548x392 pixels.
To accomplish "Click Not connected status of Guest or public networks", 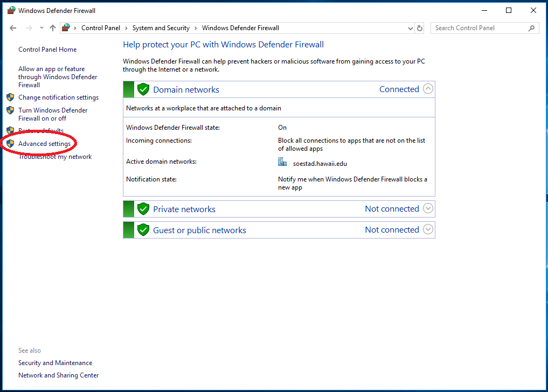I will (392, 230).
